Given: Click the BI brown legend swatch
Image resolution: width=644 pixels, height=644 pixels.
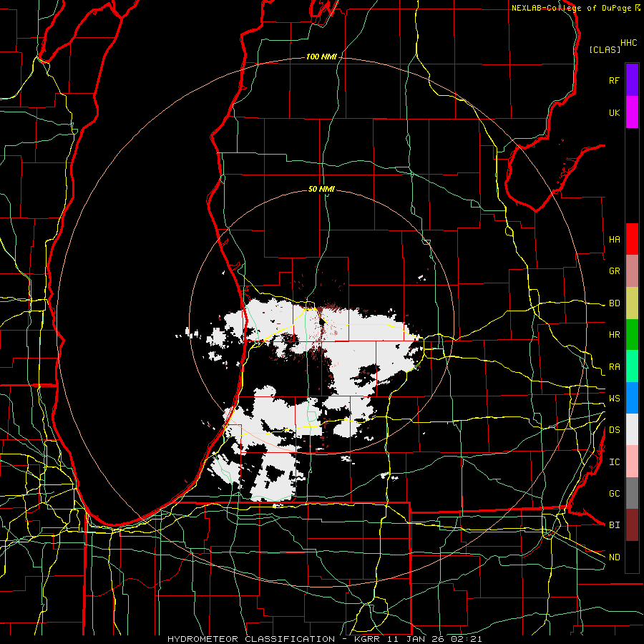Looking at the screenshot, I should coord(632,525).
